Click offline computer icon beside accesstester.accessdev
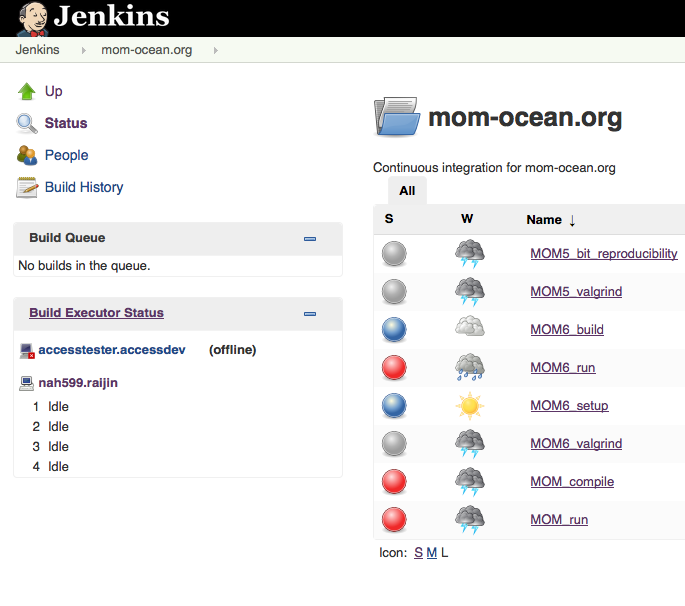Screen dimensions: 685x606 coord(27,351)
